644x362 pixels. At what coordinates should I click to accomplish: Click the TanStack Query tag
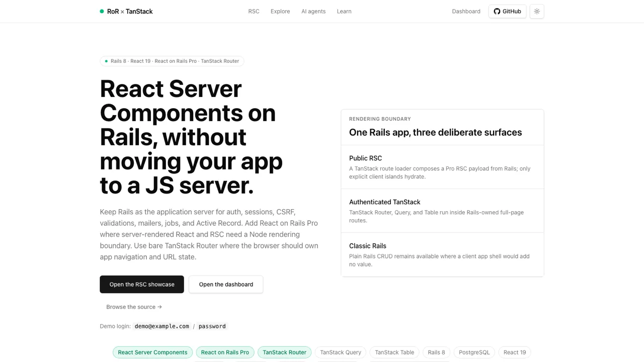pos(341,352)
